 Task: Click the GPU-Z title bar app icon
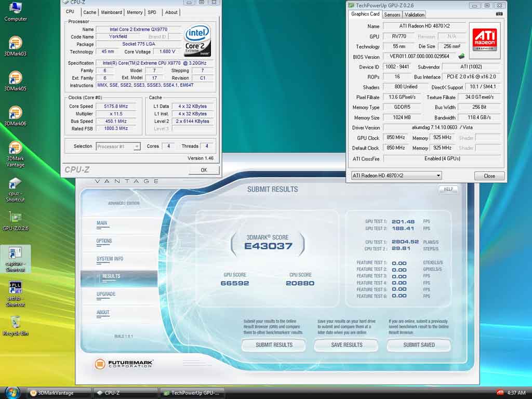[x=351, y=5]
